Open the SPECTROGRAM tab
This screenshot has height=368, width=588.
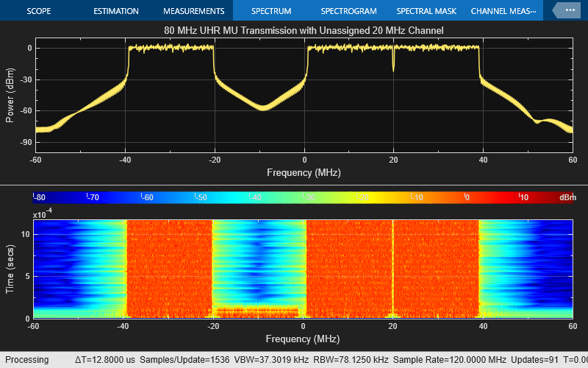pyautogui.click(x=348, y=11)
